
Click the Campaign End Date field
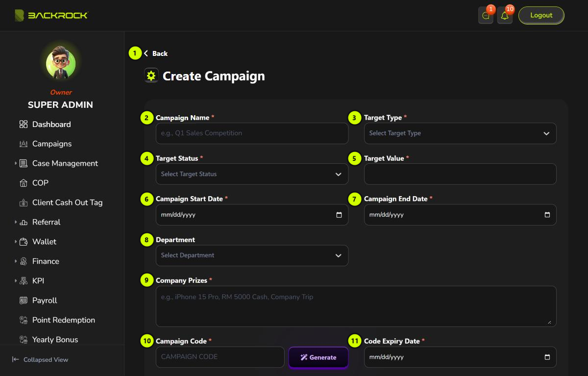[460, 215]
